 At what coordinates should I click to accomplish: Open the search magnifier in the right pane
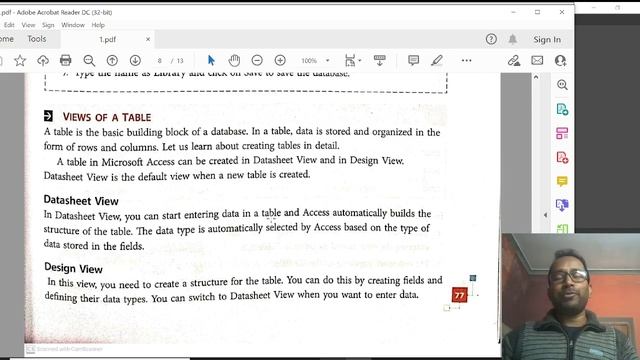(x=562, y=85)
